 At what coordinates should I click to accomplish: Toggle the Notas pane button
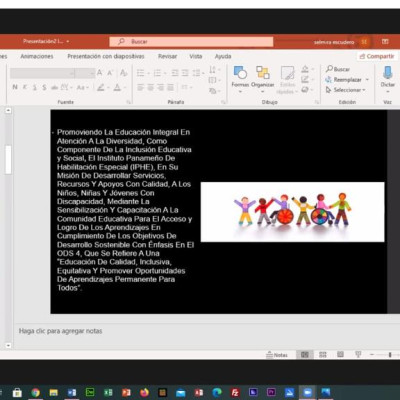[277, 355]
